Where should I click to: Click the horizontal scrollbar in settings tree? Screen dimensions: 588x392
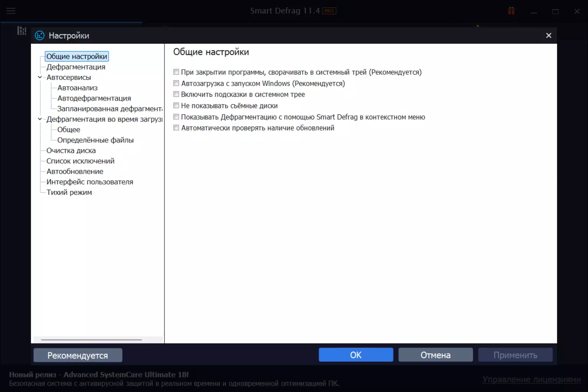pyautogui.click(x=91, y=340)
